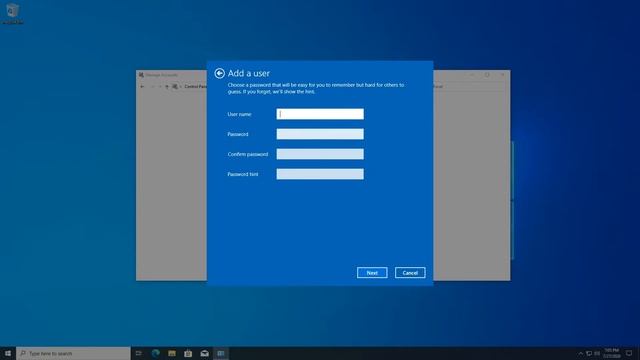
Task: Minimize the Manage Accounts window
Action: (x=472, y=75)
